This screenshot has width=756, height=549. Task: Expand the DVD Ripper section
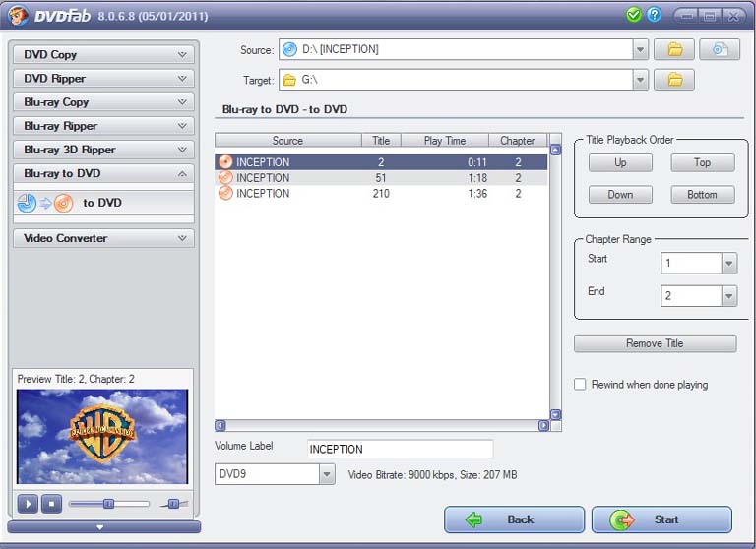103,78
